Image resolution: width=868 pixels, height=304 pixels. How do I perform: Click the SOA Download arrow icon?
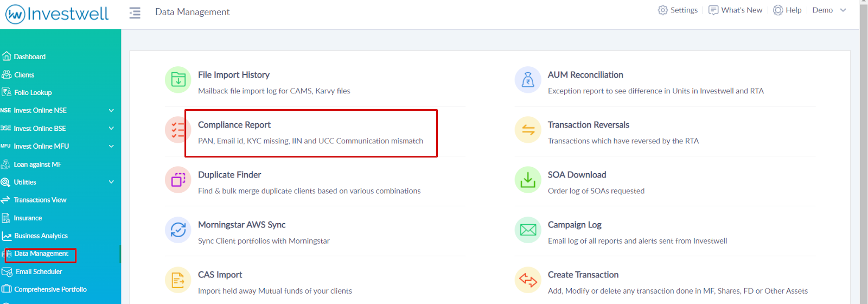(x=528, y=180)
